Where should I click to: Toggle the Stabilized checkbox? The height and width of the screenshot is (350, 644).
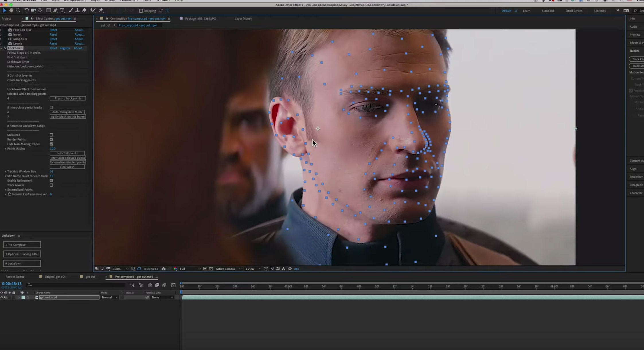pos(51,135)
